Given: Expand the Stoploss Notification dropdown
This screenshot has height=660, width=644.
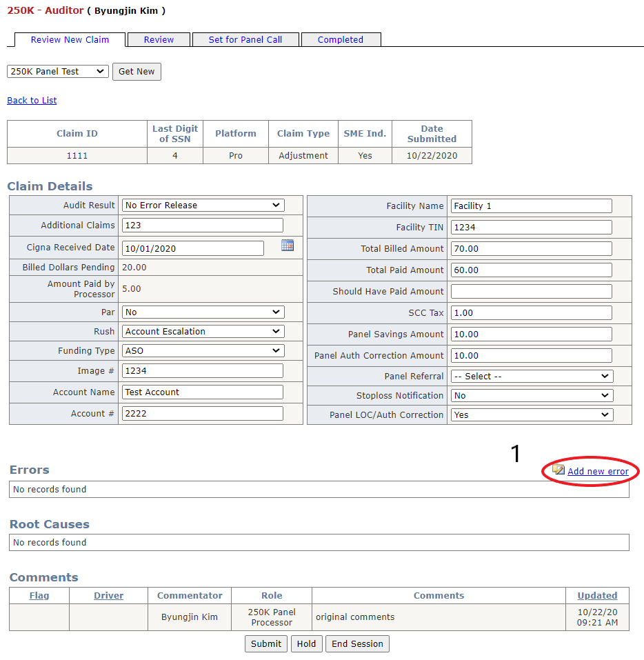Looking at the screenshot, I should click(532, 396).
